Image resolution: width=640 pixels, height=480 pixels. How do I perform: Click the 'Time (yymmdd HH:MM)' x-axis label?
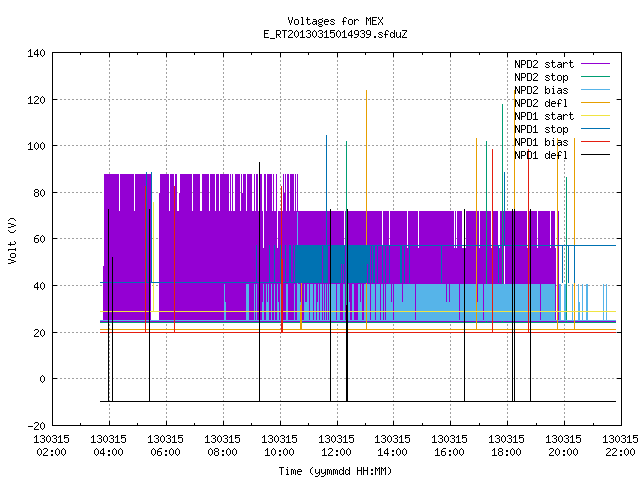(335, 471)
